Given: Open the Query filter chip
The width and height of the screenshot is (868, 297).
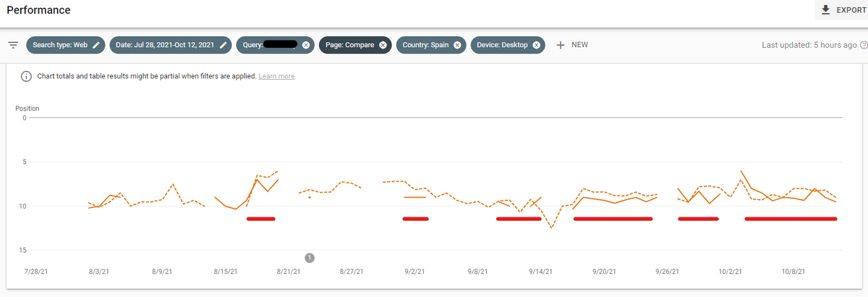Looking at the screenshot, I should point(266,45).
